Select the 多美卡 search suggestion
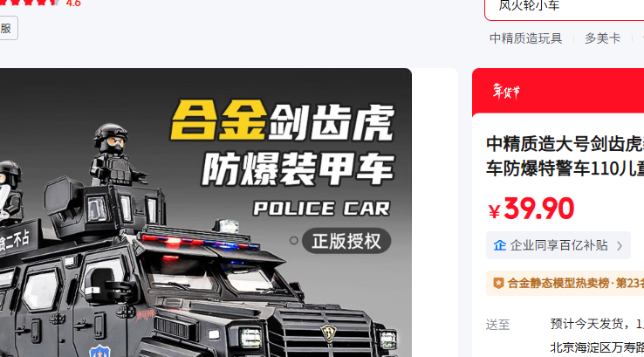644x357 pixels. click(602, 38)
